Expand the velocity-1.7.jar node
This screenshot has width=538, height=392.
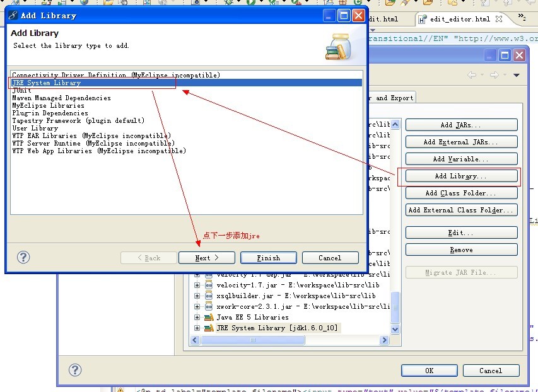(197, 285)
